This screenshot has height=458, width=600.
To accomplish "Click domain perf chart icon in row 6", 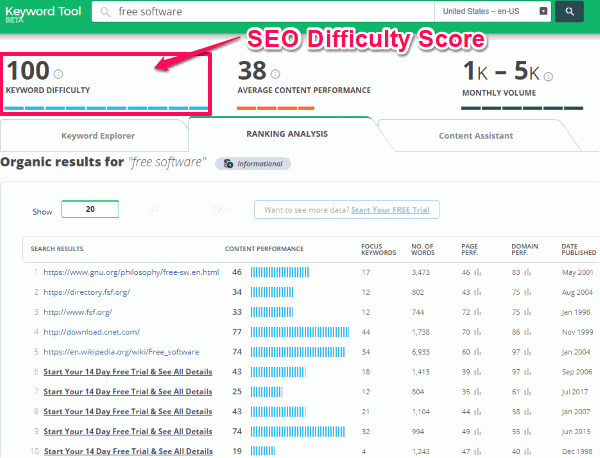I will pyautogui.click(x=528, y=372).
